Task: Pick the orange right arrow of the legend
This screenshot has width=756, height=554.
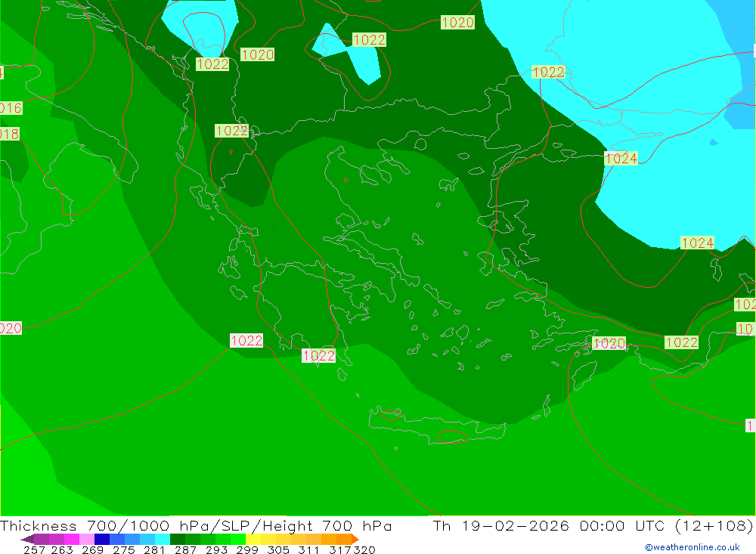Action: pyautogui.click(x=355, y=539)
